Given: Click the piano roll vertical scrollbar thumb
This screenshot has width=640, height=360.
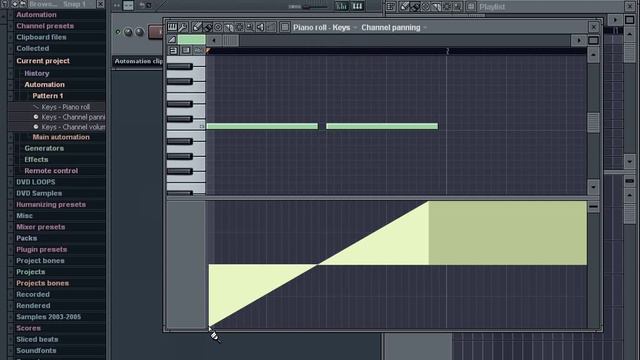Looking at the screenshot, I should pyautogui.click(x=593, y=122).
